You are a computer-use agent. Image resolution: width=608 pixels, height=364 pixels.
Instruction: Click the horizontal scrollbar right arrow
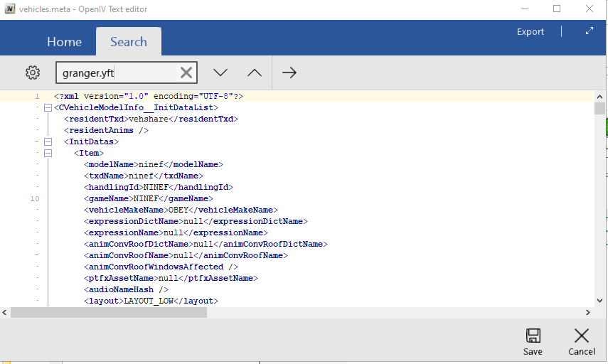[587, 312]
